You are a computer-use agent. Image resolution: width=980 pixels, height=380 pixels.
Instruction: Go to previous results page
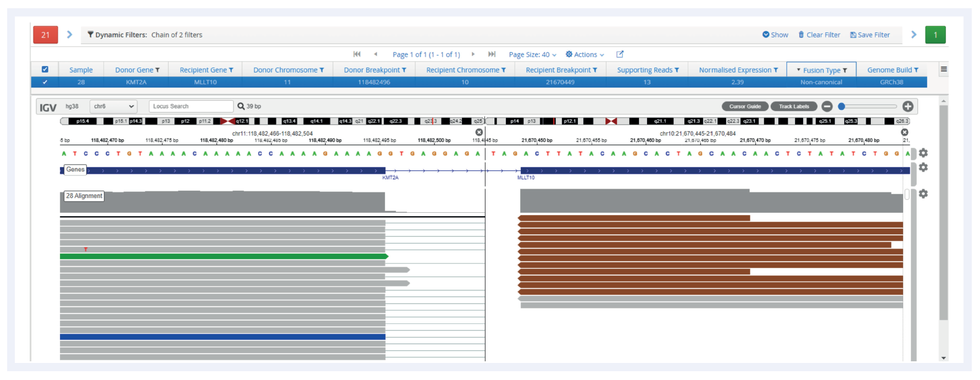[376, 54]
